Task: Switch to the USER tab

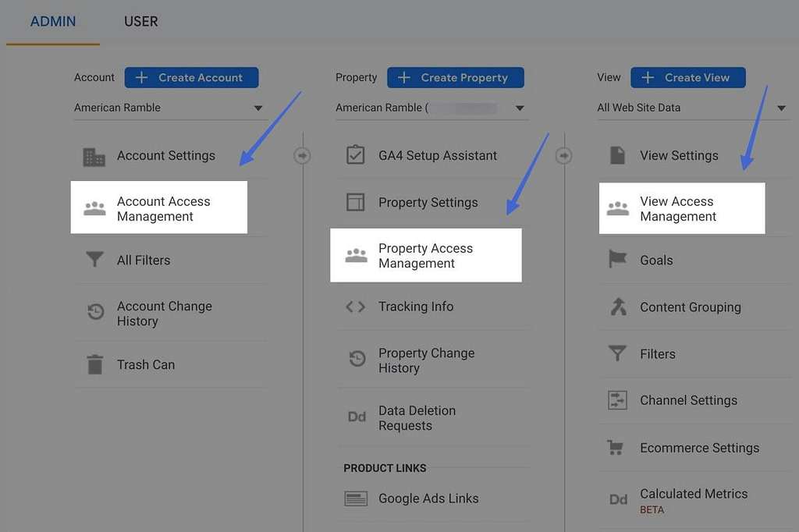Action: coord(140,21)
